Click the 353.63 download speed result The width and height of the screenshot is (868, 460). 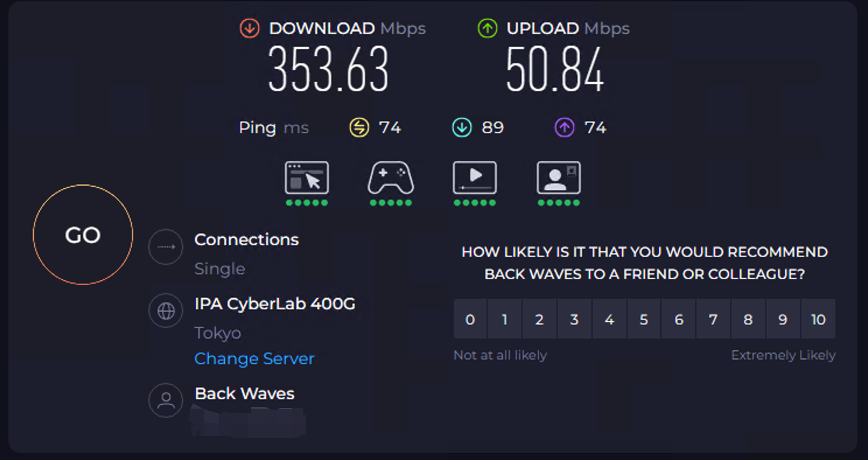[328, 69]
